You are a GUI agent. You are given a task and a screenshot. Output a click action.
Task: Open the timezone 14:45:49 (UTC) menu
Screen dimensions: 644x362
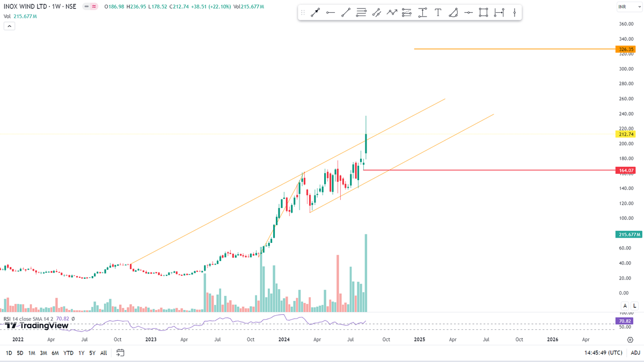tap(604, 353)
